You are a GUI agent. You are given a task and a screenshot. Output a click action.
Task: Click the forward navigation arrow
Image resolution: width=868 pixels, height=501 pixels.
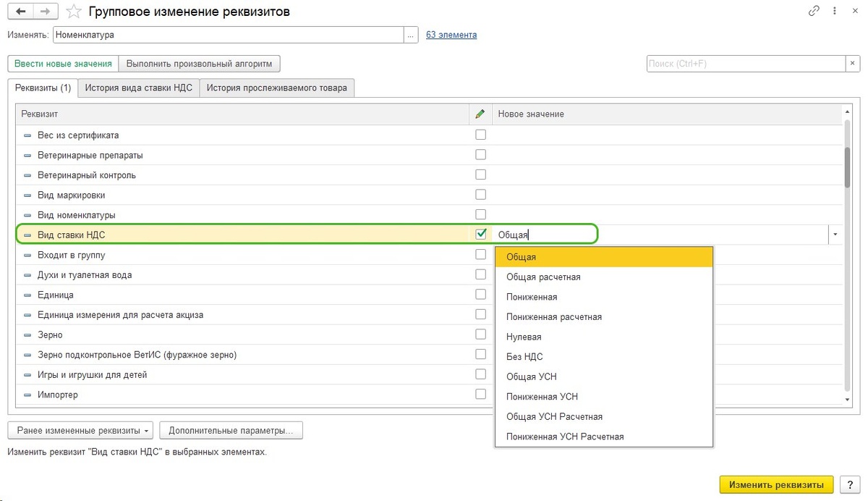point(44,12)
